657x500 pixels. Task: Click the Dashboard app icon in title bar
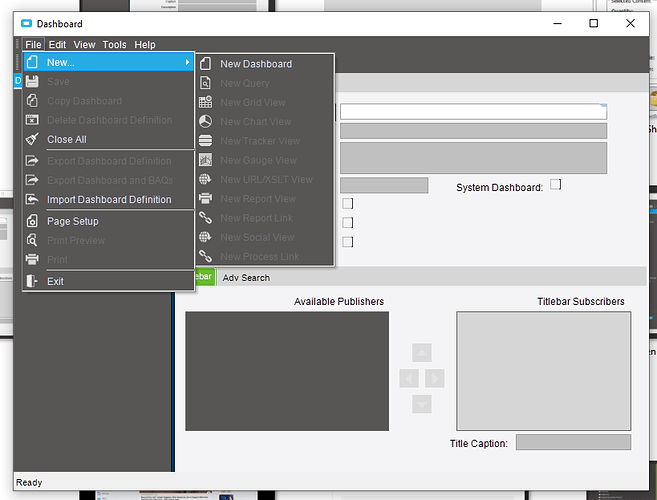click(x=26, y=23)
